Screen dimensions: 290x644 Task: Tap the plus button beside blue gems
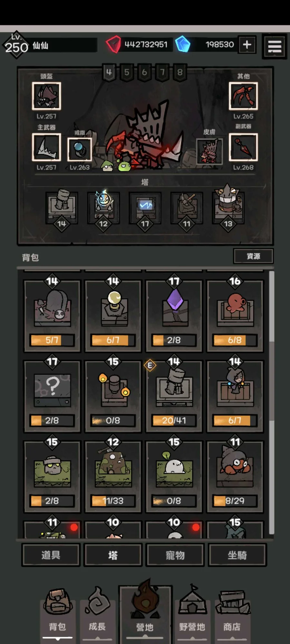(x=247, y=44)
